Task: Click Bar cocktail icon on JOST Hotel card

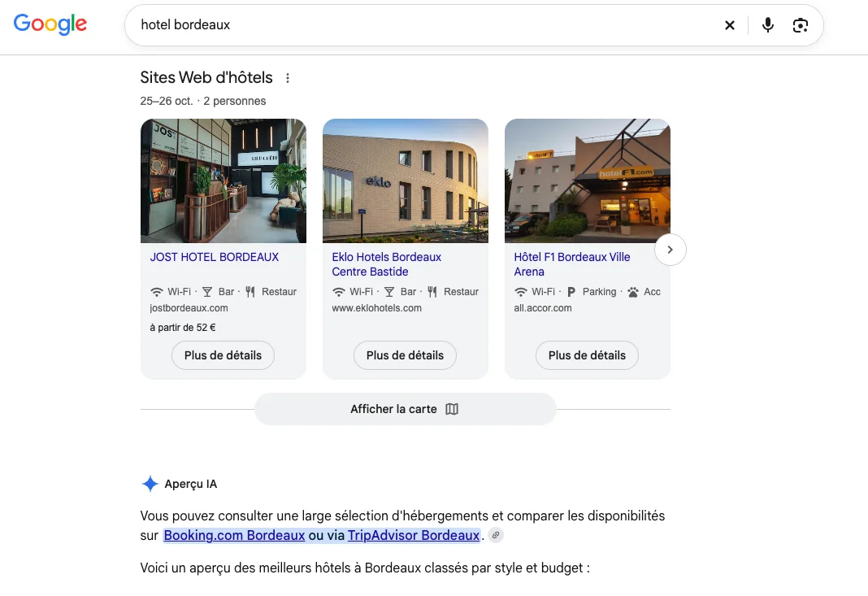Action: click(207, 292)
